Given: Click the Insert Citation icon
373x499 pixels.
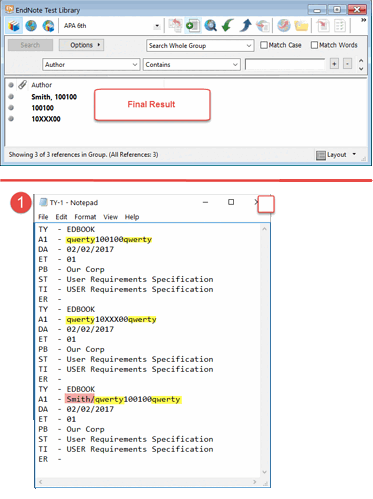Looking at the screenshot, I should tap(323, 26).
